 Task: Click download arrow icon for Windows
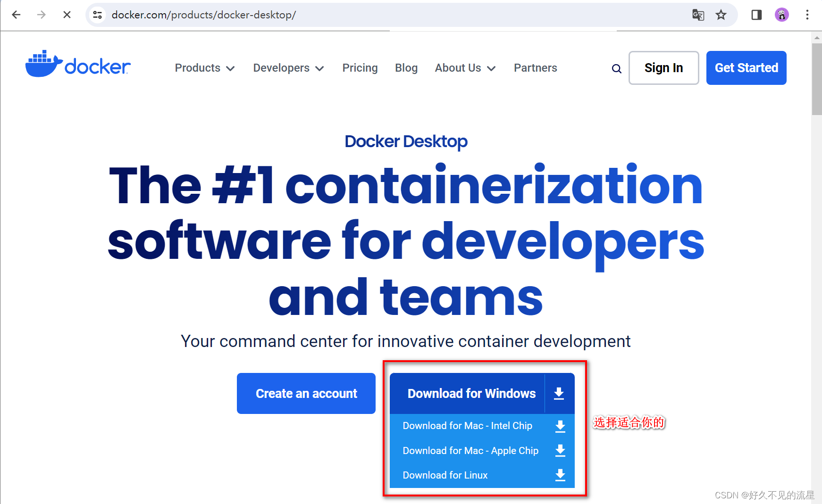559,394
